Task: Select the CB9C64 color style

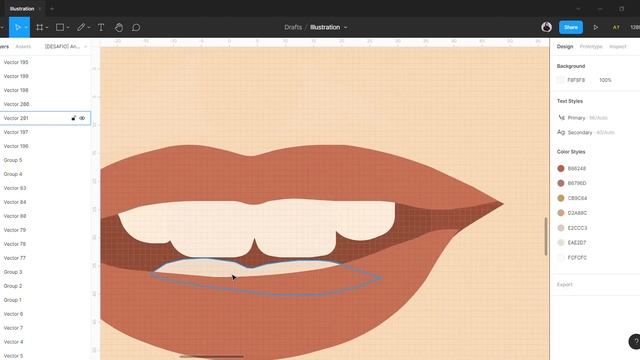Action: (572, 198)
